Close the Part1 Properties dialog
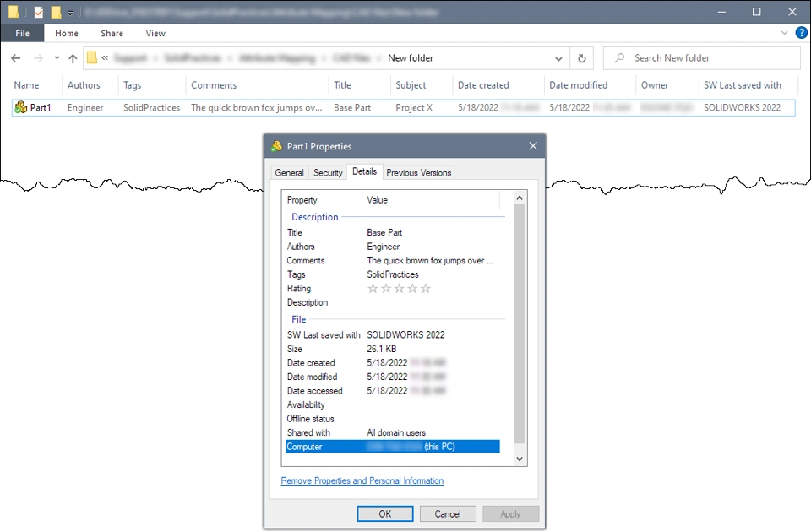 tap(533, 146)
